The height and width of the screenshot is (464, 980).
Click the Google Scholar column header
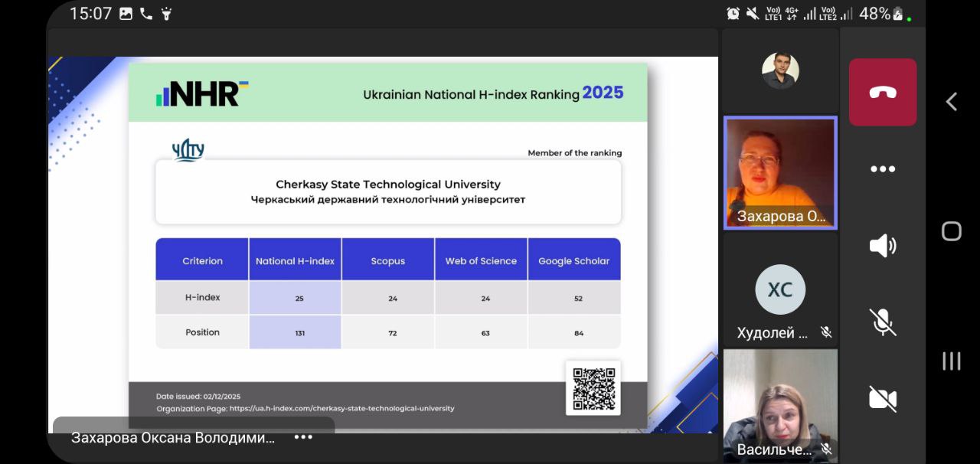[x=574, y=260]
